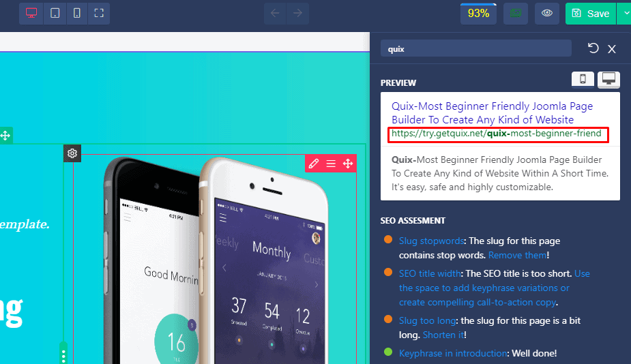Switch to tablet device view
This screenshot has width=631, height=364.
coord(55,13)
